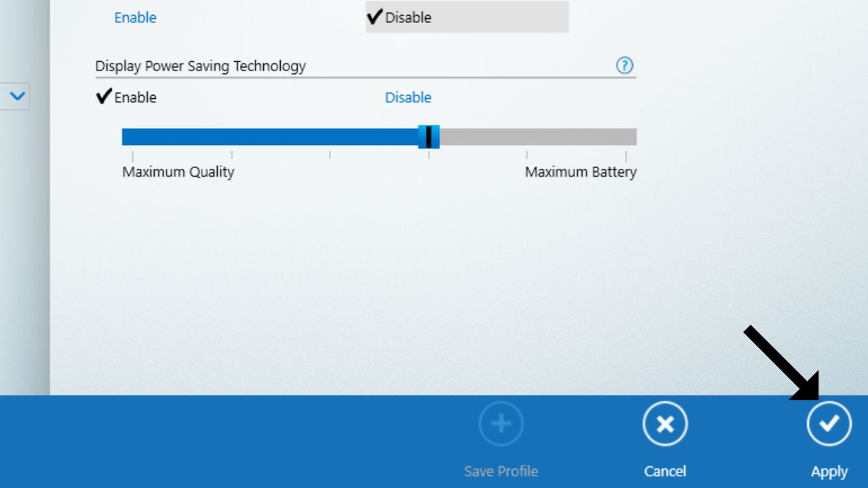Click the Cancel circle icon in blue bar
This screenshot has height=488, width=868.
pos(665,424)
